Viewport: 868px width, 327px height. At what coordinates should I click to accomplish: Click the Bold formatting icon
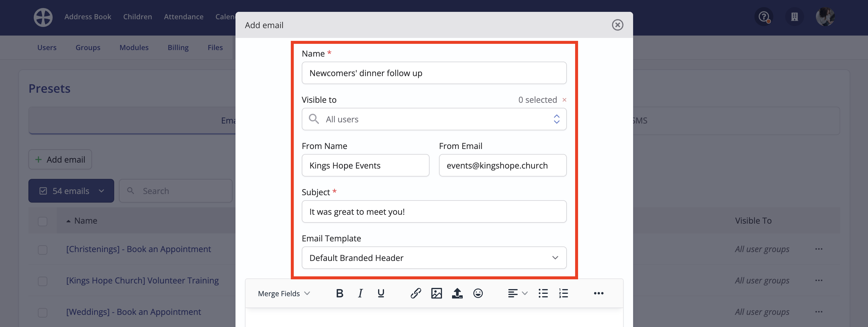(x=340, y=293)
